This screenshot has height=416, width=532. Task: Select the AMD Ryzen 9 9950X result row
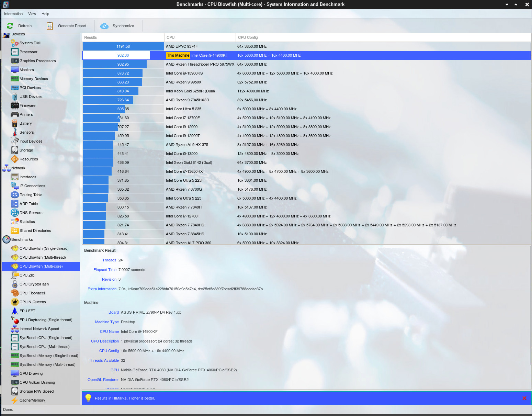pyautogui.click(x=307, y=82)
